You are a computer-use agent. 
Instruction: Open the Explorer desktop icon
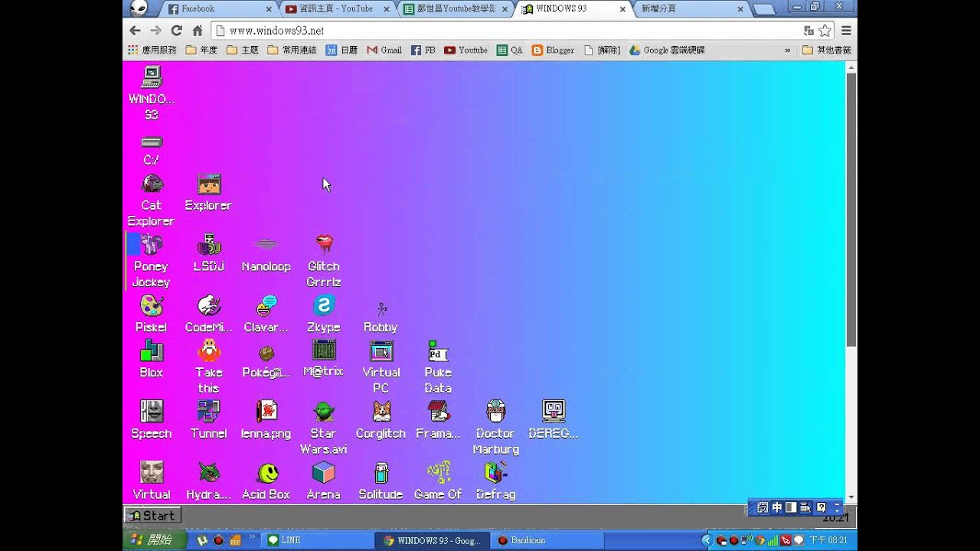tap(208, 184)
